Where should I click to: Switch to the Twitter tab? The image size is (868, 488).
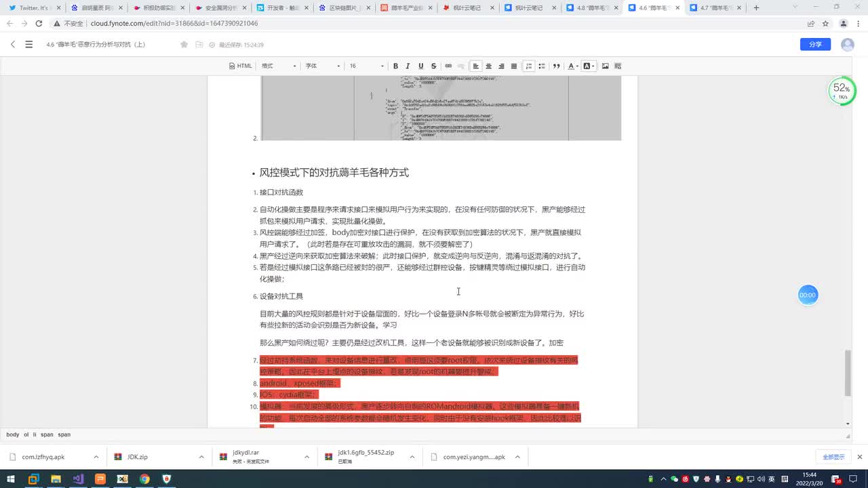point(34,8)
